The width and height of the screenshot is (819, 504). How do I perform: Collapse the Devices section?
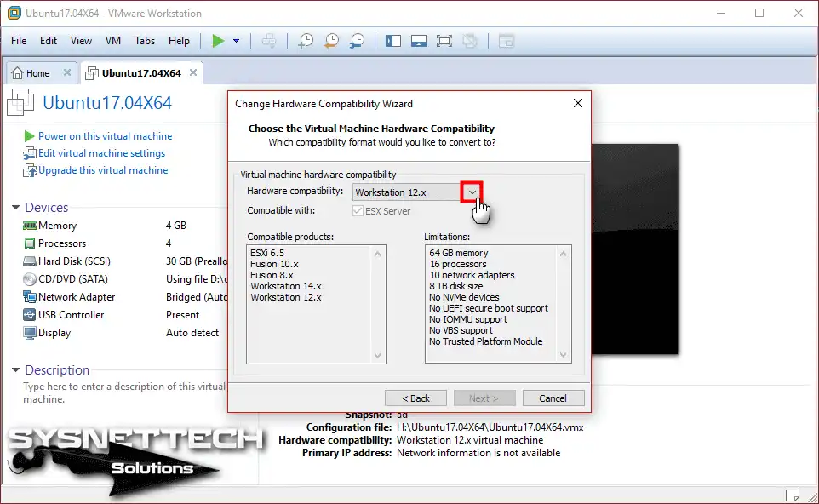coord(15,208)
